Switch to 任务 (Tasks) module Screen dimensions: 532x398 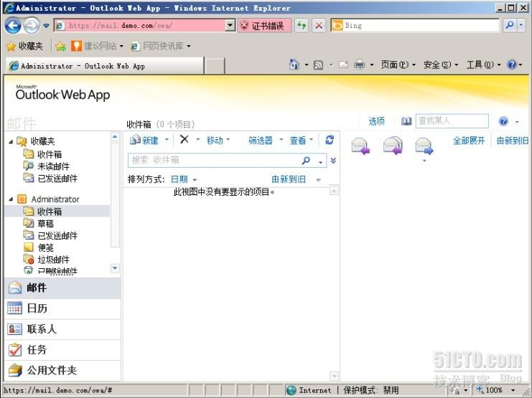click(x=62, y=349)
